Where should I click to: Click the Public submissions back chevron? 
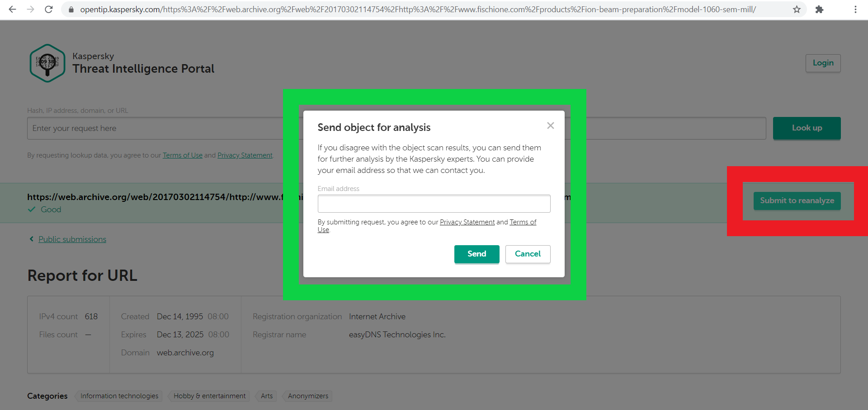[x=31, y=239]
